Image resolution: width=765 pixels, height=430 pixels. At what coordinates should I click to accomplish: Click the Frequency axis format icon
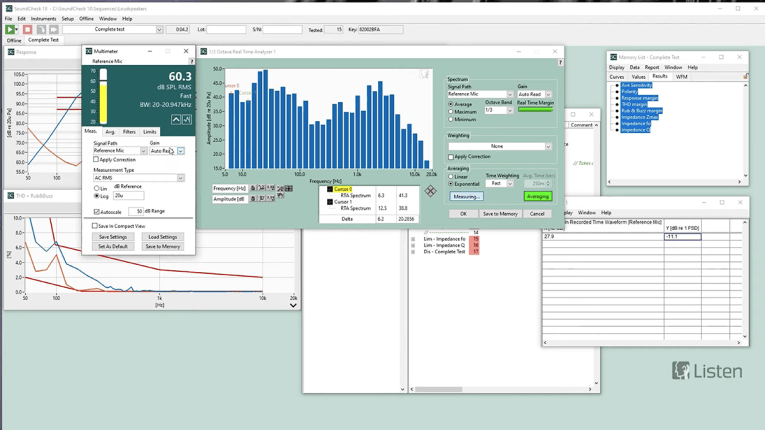(270, 188)
